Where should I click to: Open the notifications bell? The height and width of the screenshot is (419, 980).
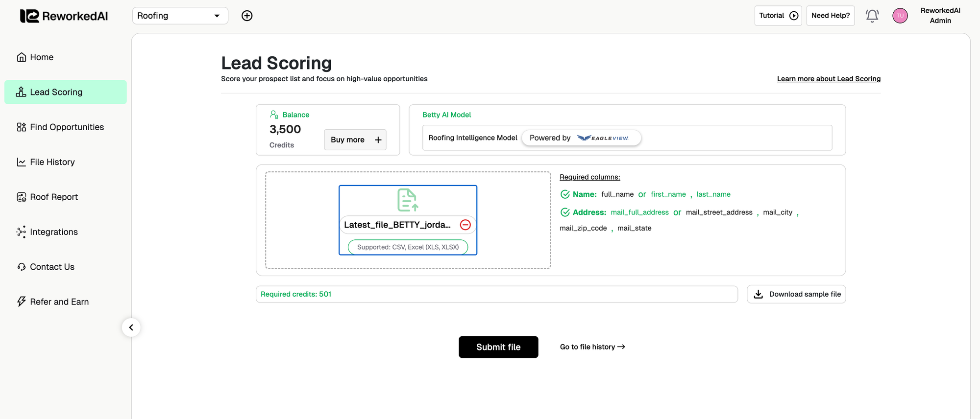point(872,16)
